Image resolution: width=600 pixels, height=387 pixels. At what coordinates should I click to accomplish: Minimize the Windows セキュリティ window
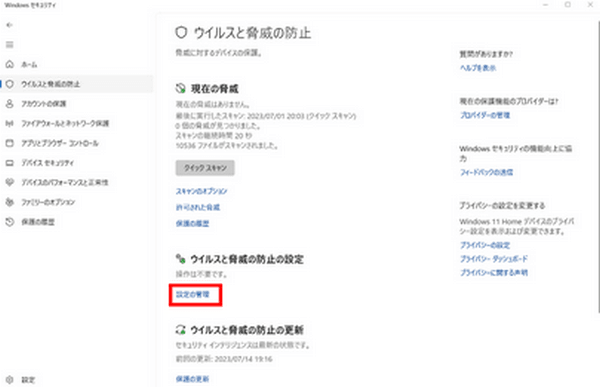tap(546, 5)
